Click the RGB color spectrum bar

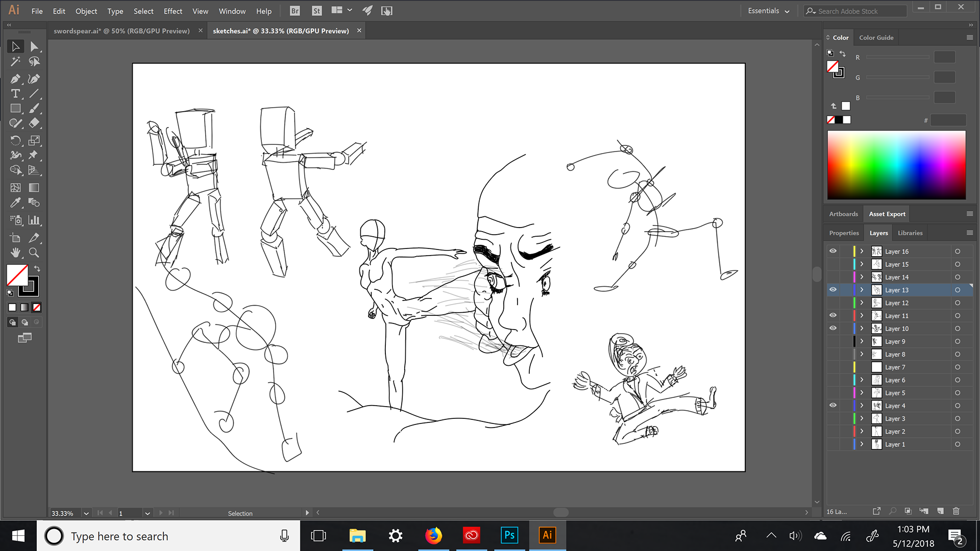pyautogui.click(x=896, y=165)
